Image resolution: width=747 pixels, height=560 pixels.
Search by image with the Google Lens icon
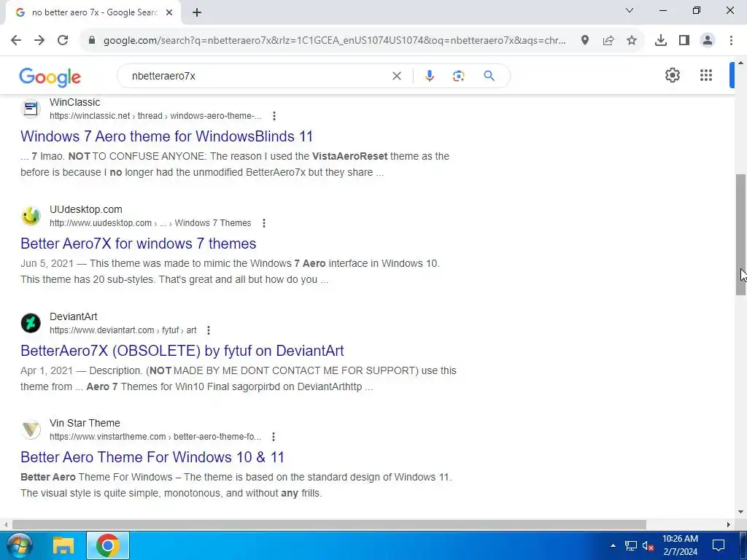tap(458, 76)
